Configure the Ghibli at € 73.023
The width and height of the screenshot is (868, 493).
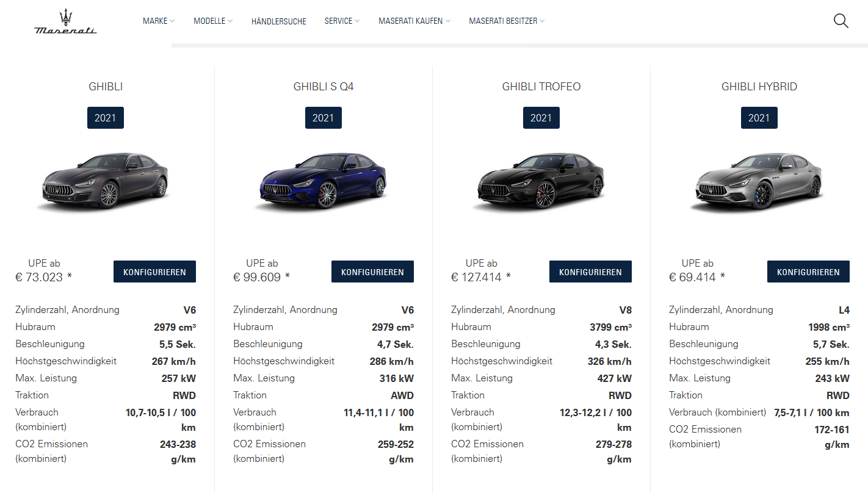[154, 272]
